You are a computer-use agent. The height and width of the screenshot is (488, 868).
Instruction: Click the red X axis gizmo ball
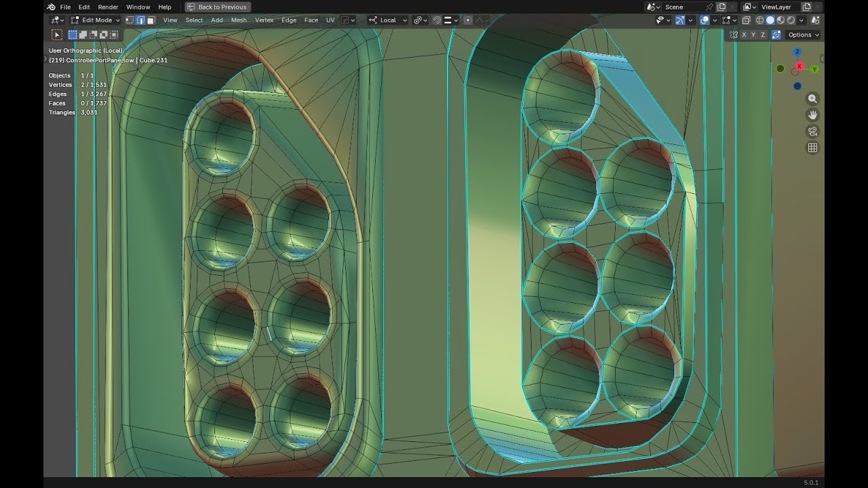[x=800, y=66]
